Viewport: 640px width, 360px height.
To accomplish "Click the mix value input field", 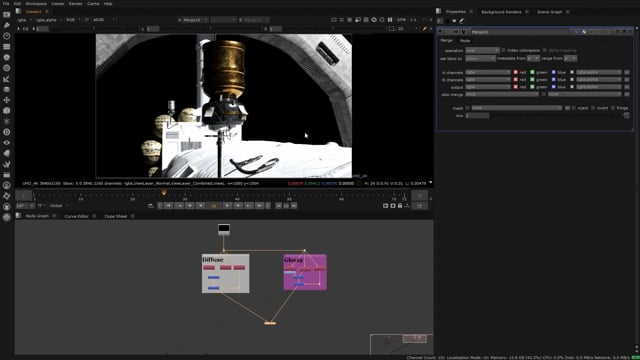I will 477,116.
